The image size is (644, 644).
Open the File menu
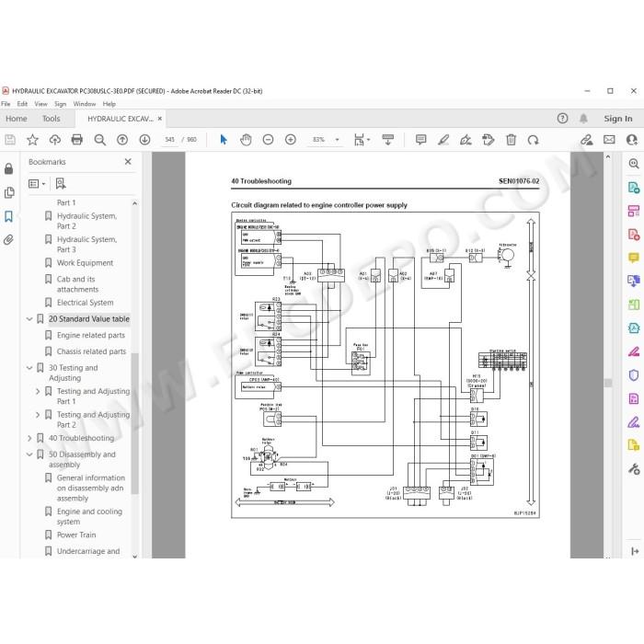pyautogui.click(x=6, y=104)
